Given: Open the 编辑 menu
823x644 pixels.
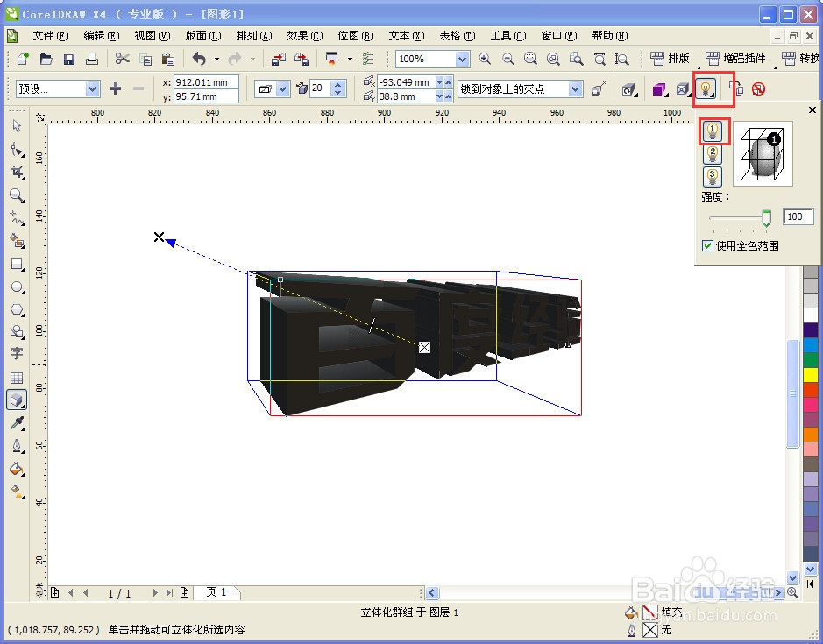Looking at the screenshot, I should [102, 36].
